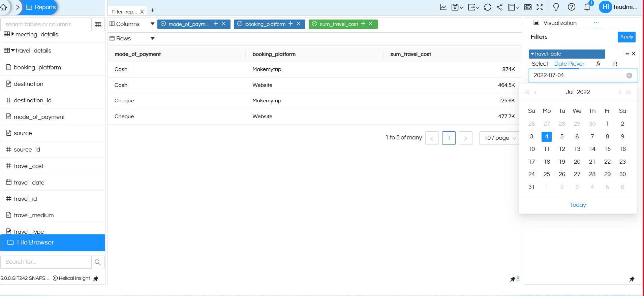The image size is (644, 296).
Task: Switch to the fx filter tab
Action: [598, 64]
